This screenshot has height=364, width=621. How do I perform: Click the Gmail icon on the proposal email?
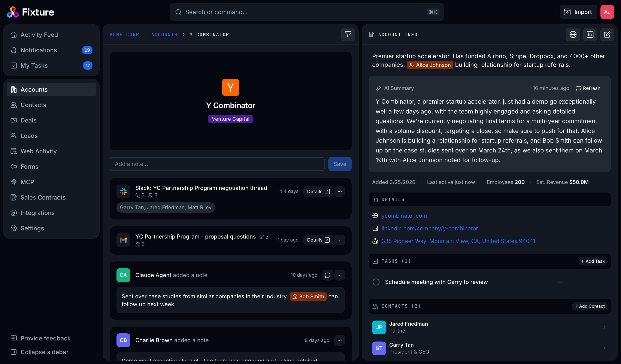[123, 240]
